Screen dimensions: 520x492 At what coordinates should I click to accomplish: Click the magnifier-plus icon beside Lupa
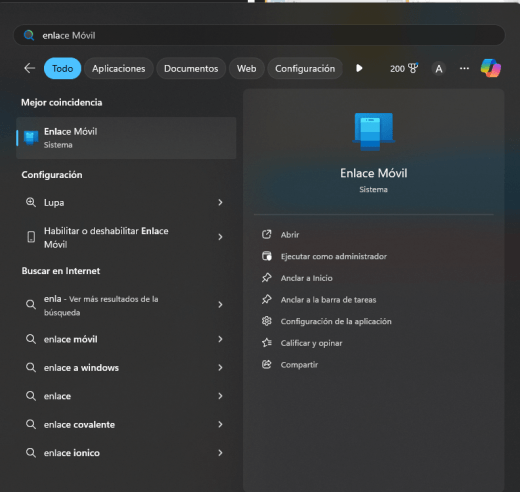pos(31,202)
